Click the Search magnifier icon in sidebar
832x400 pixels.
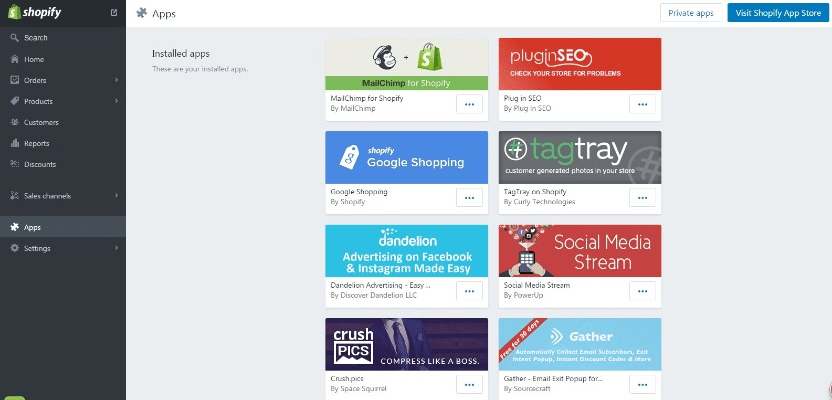pyautogui.click(x=14, y=38)
